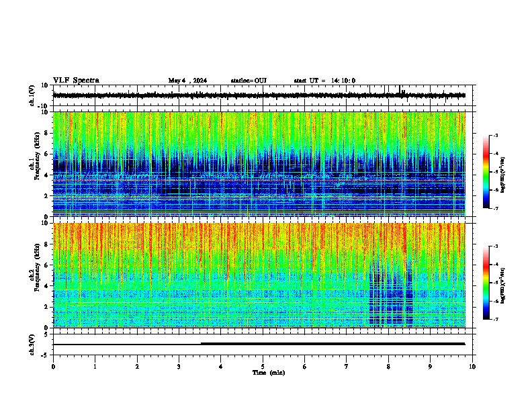The width and height of the screenshot is (532, 411).
Task: Click the 'ch.1(V)' waveform axis label
Action: coord(32,95)
